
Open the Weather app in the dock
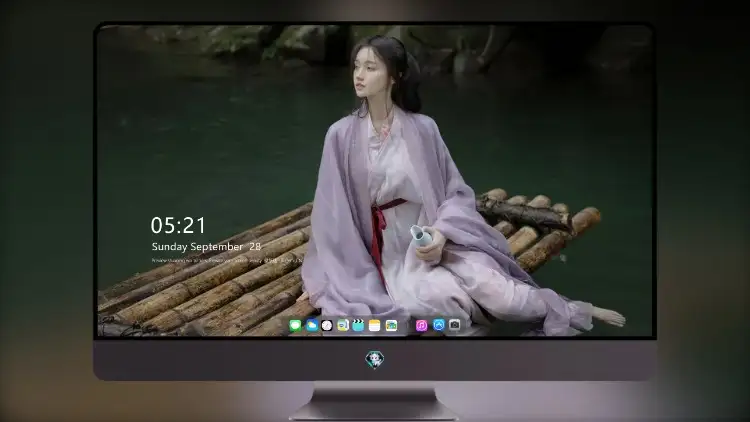pos(312,326)
